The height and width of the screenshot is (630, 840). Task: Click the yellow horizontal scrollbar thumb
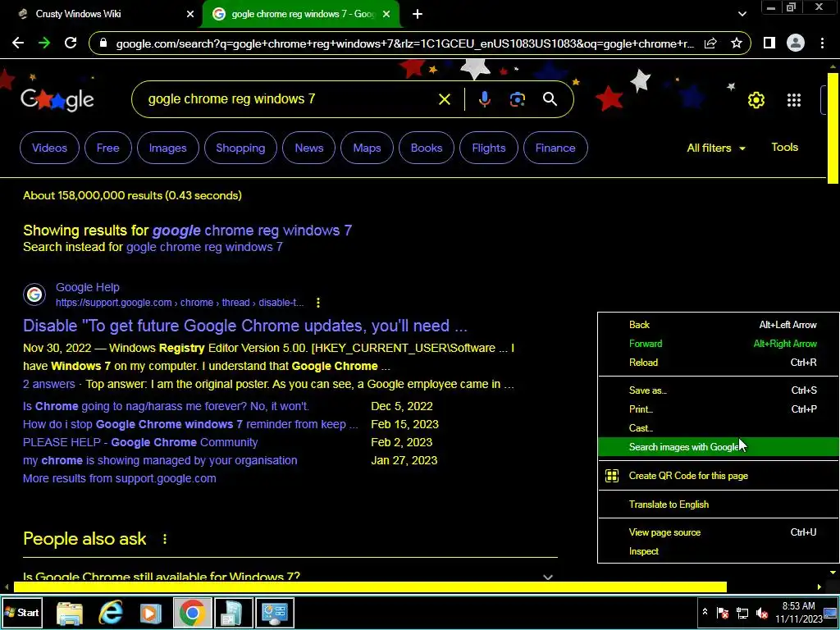[370, 587]
